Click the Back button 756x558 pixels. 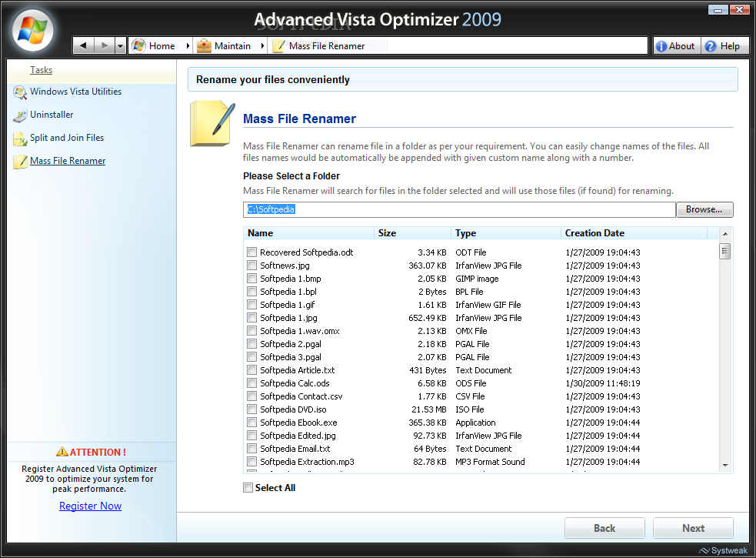pos(604,528)
